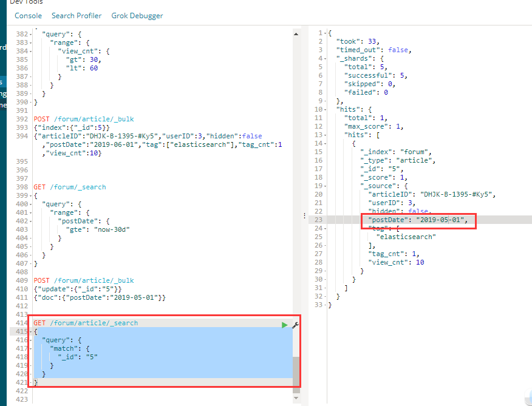Collapse _source block at response line 19
This screenshot has height=406, width=532.
pyautogui.click(x=325, y=186)
